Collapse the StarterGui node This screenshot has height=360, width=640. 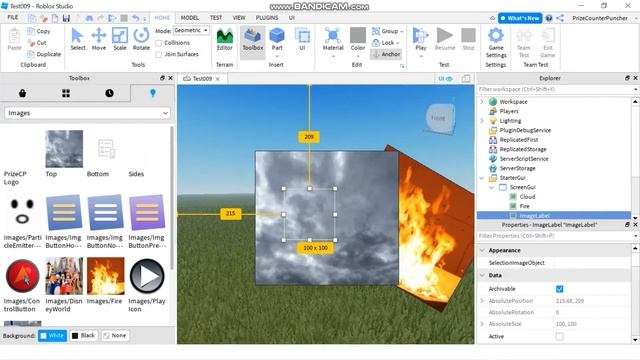[482, 178]
